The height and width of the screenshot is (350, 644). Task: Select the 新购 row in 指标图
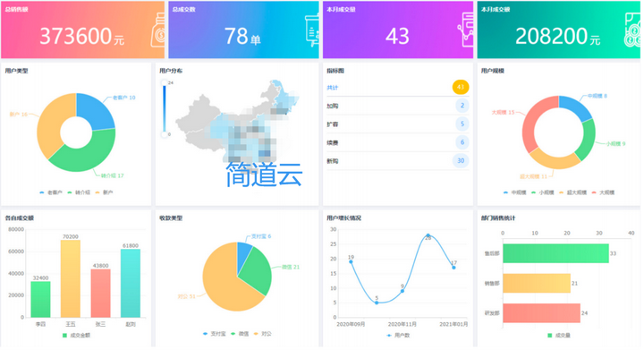pyautogui.click(x=397, y=161)
